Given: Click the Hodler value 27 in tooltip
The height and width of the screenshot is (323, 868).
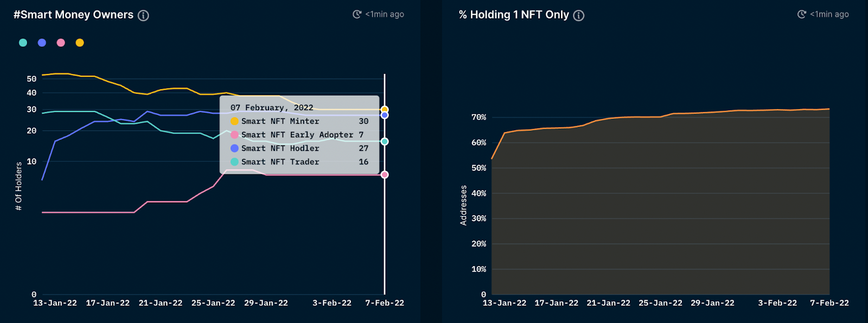Looking at the screenshot, I should point(363,148).
